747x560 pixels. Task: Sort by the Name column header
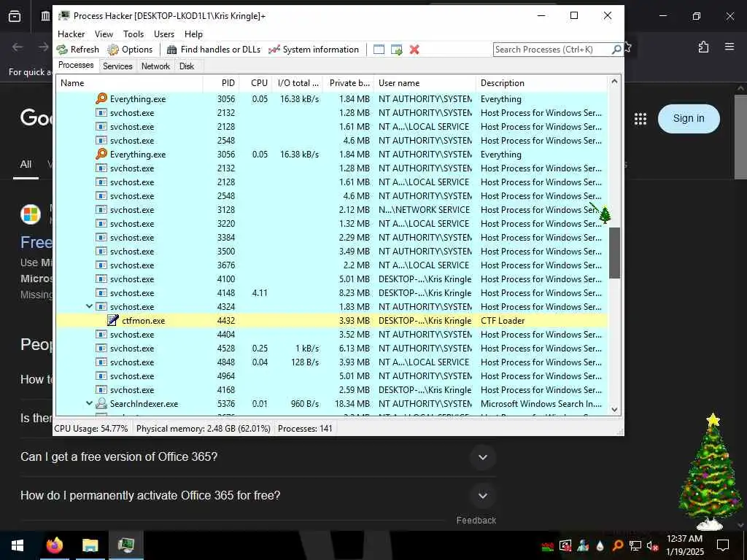pyautogui.click(x=130, y=83)
